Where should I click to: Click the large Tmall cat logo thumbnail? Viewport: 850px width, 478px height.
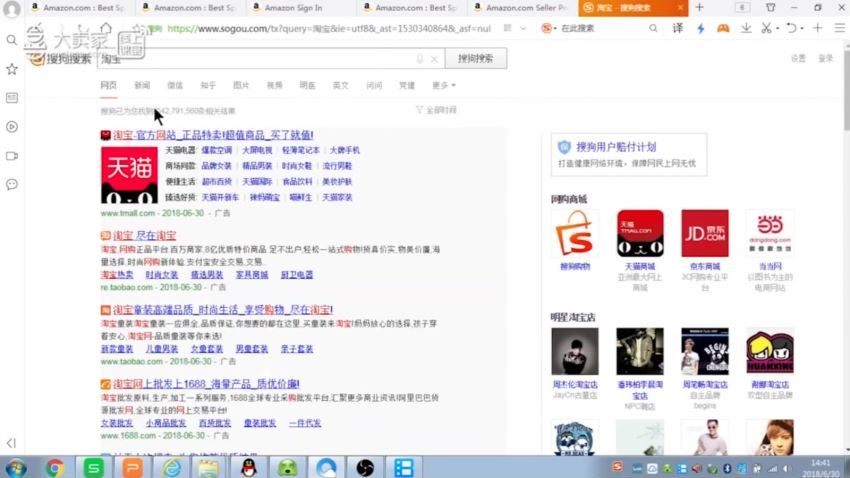[x=129, y=175]
